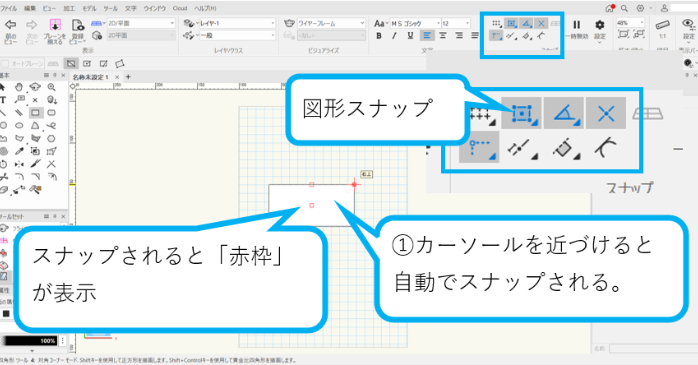Set text alignment to center
The image size is (698, 365).
[x=443, y=36]
